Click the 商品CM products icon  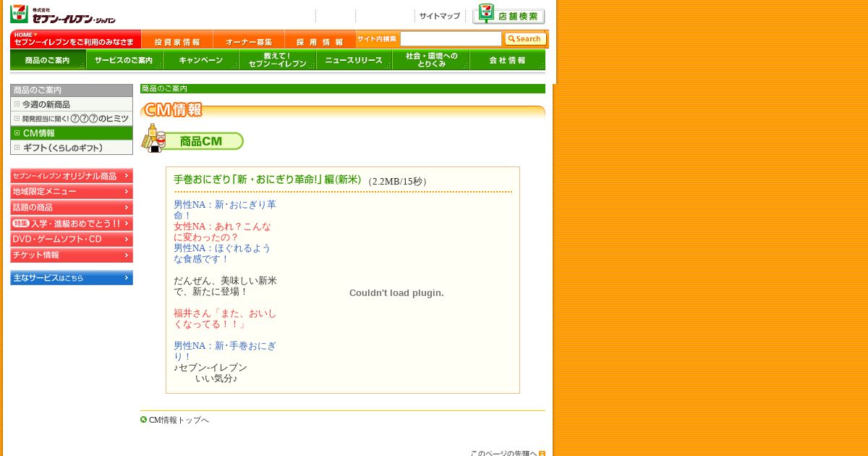tap(153, 138)
